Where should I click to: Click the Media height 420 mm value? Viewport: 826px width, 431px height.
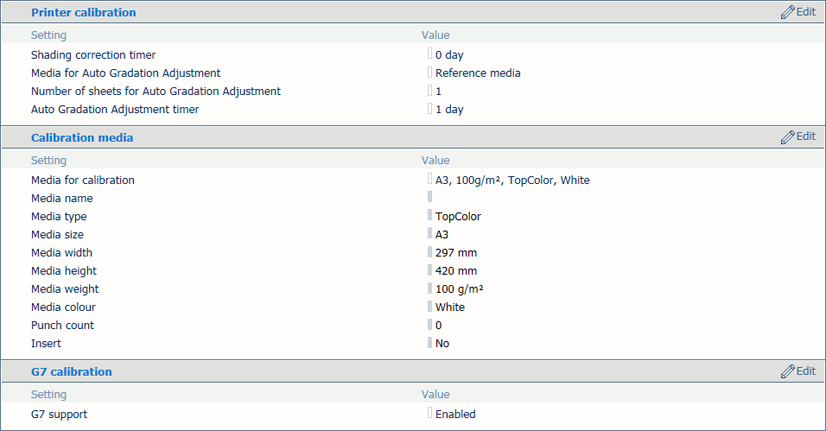[x=456, y=271]
